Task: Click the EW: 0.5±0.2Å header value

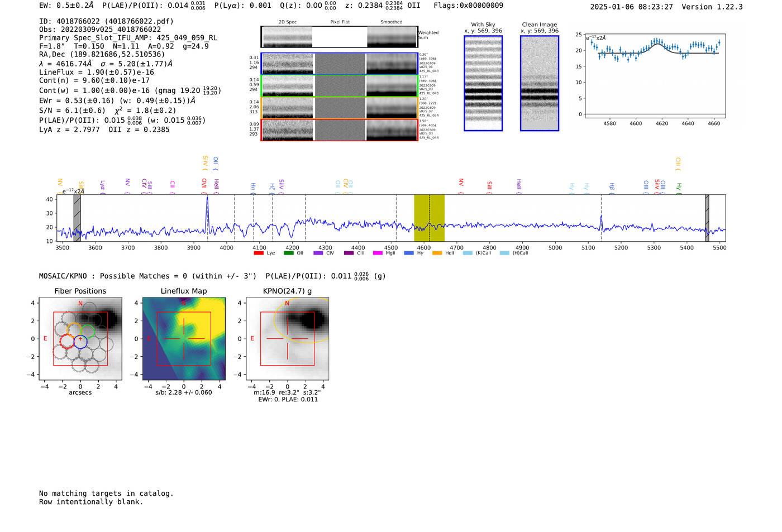Action: (66, 6)
